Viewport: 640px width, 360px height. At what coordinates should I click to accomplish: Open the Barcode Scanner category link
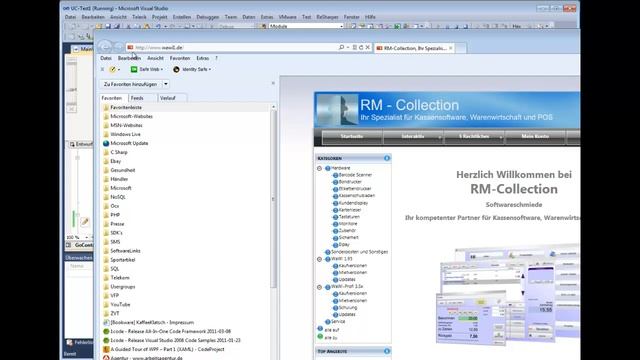(x=355, y=175)
